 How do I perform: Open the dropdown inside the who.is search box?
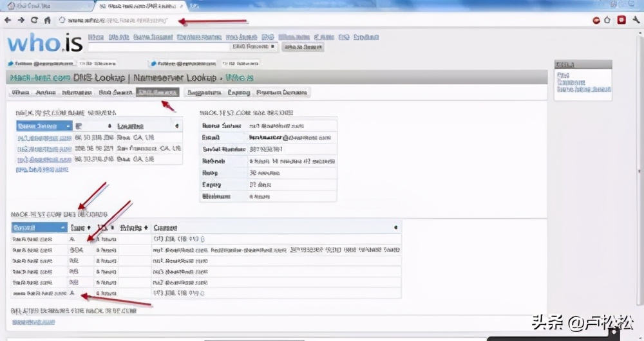coord(253,47)
